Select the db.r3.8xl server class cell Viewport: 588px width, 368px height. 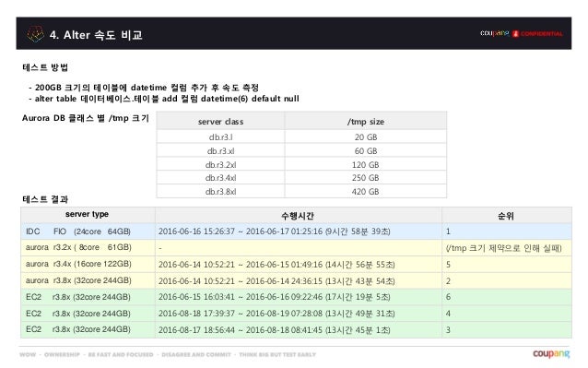point(220,191)
